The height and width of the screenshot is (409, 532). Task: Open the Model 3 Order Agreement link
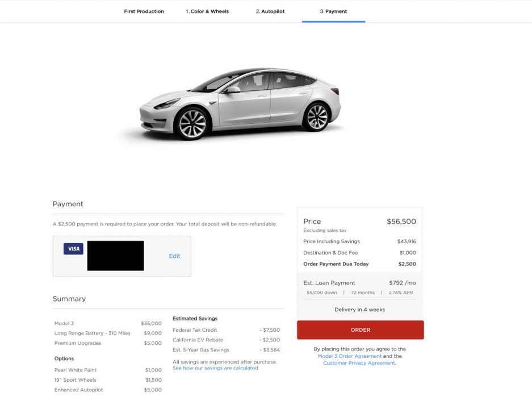pos(350,356)
